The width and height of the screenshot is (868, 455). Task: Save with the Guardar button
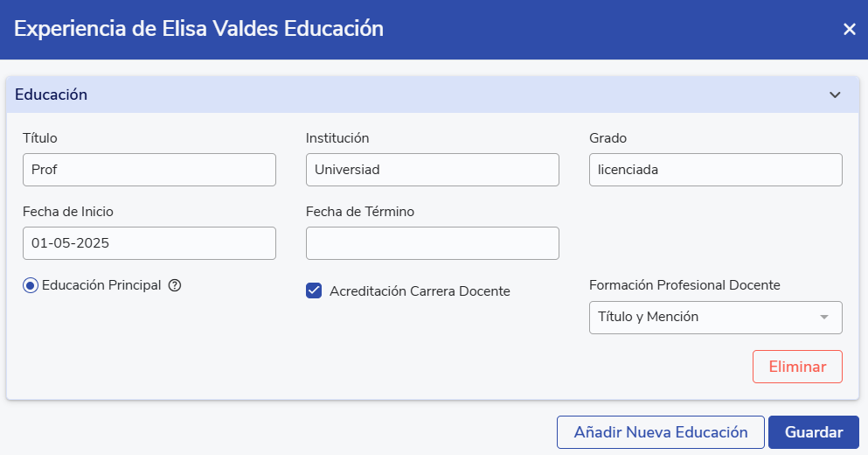point(813,432)
